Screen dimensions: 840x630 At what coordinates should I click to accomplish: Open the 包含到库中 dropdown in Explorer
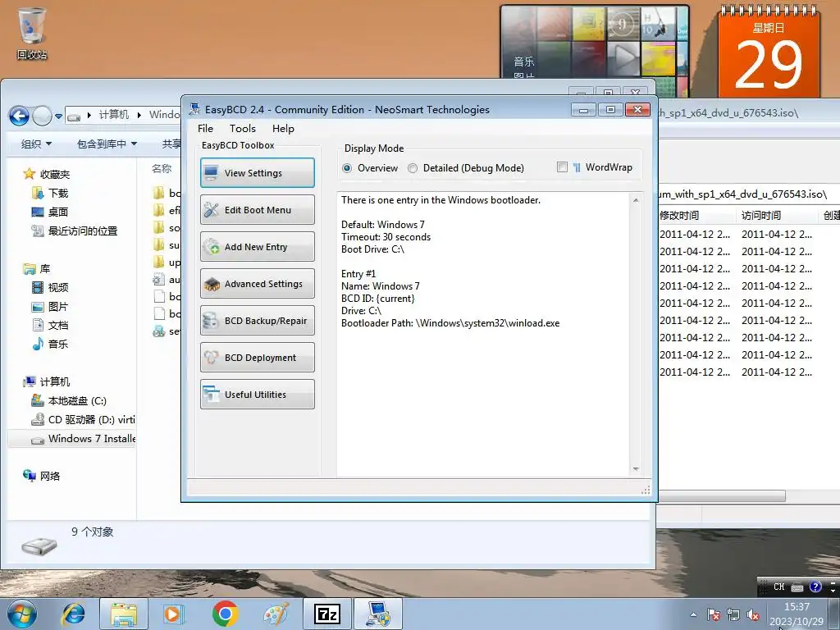107,144
